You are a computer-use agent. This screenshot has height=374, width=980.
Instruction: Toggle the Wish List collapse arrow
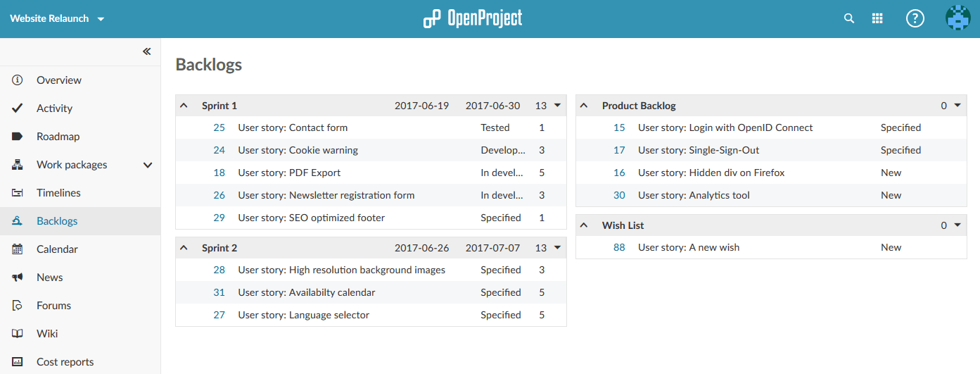tap(584, 225)
